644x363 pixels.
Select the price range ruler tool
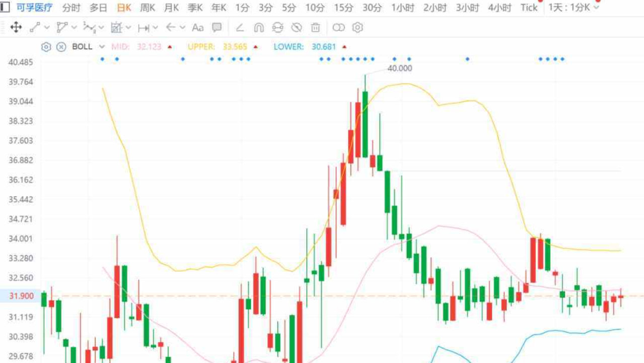pos(144,28)
